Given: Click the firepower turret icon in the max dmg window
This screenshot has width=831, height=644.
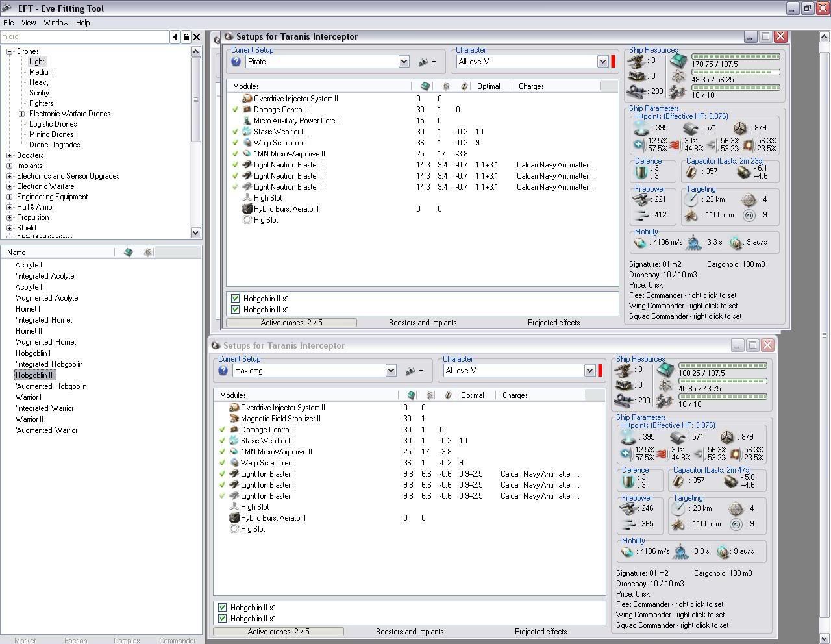Looking at the screenshot, I should [x=628, y=508].
